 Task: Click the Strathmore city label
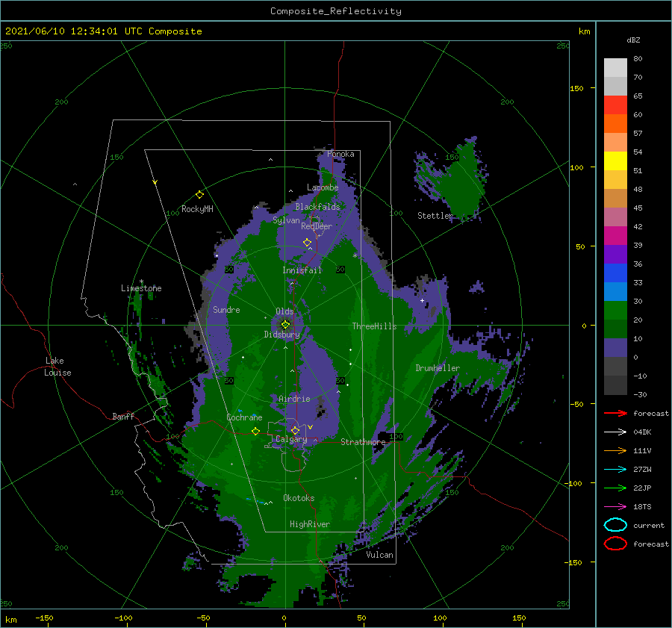coord(363,442)
